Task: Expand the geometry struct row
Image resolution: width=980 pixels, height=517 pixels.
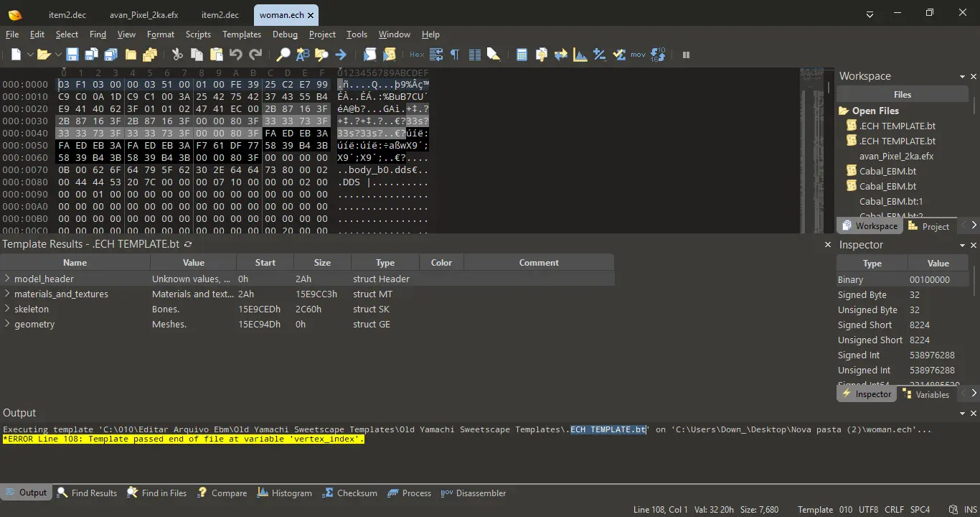Action: click(x=7, y=324)
